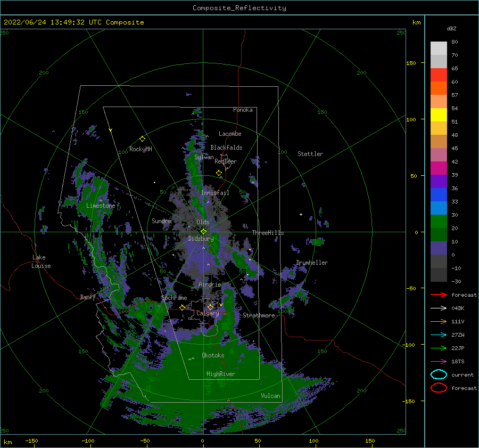Click the -100 label on bottom axis
This screenshot has height=448, width=479.
(x=88, y=441)
